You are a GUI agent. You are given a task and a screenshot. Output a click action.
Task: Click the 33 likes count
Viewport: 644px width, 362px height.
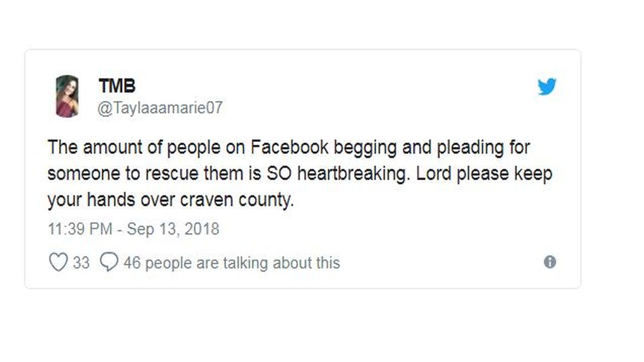click(x=81, y=263)
